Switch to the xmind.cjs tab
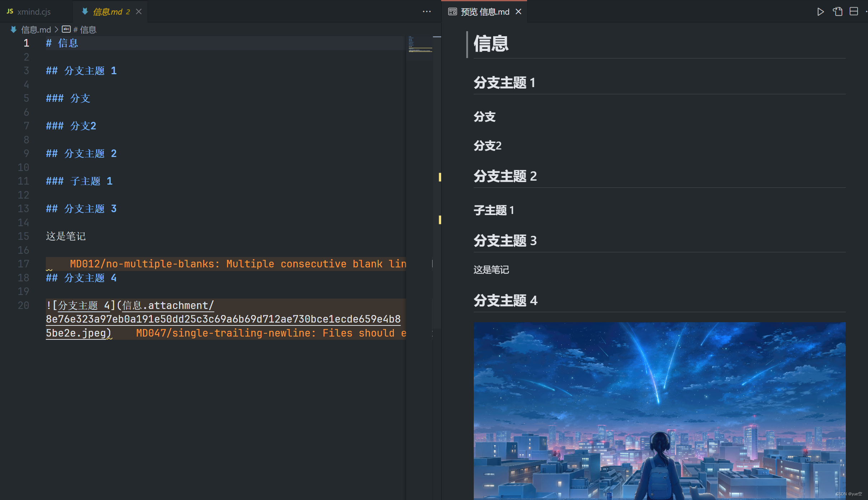 coord(34,11)
